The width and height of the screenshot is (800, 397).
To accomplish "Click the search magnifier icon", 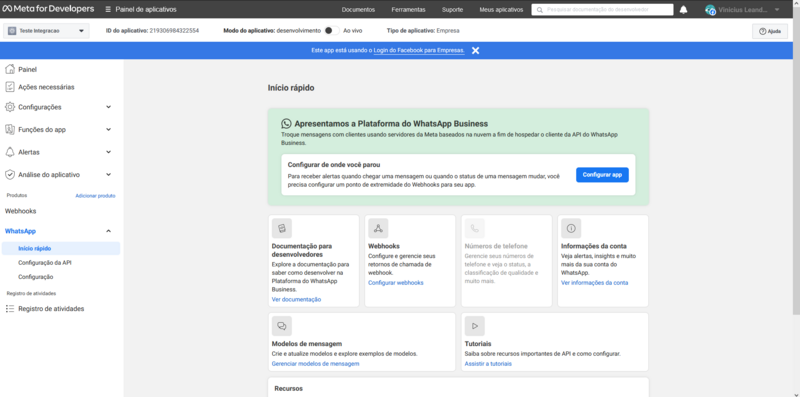I will [540, 10].
